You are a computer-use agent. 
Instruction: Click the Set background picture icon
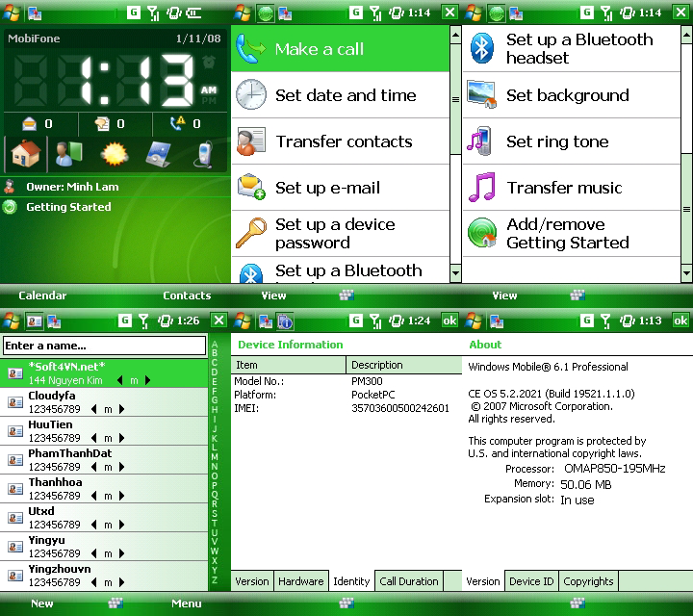pos(482,94)
